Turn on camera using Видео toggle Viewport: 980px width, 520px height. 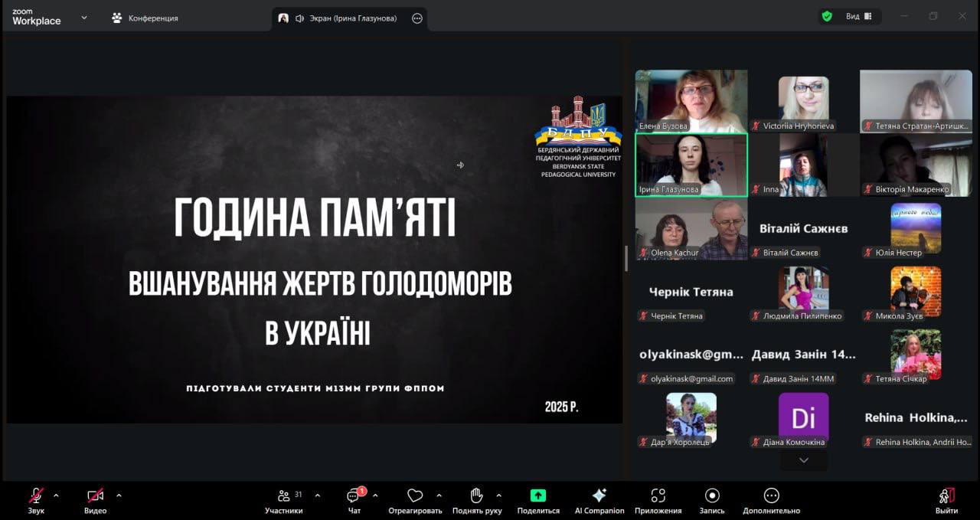95,496
